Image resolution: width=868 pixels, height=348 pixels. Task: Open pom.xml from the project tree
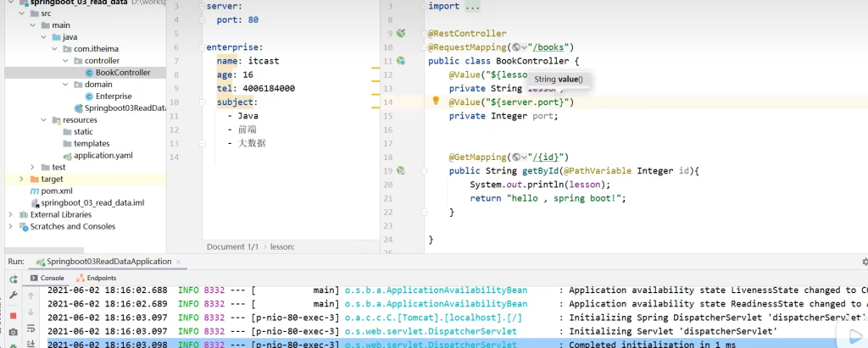point(56,191)
